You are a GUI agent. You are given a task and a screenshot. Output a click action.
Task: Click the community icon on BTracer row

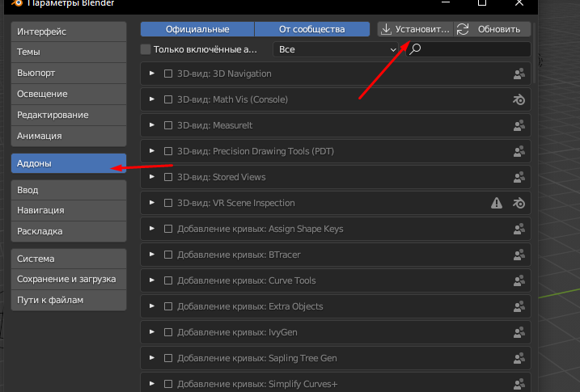click(x=519, y=255)
